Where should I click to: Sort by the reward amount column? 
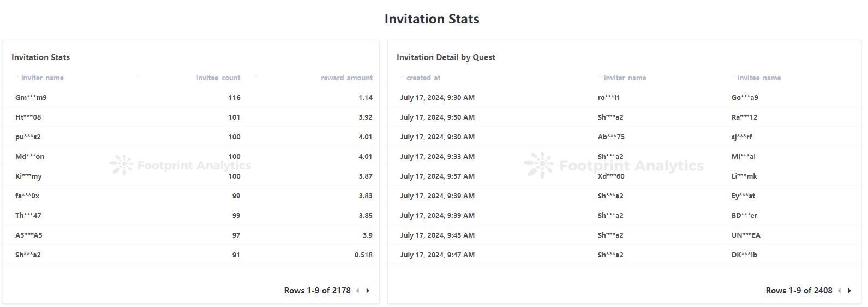(346, 78)
